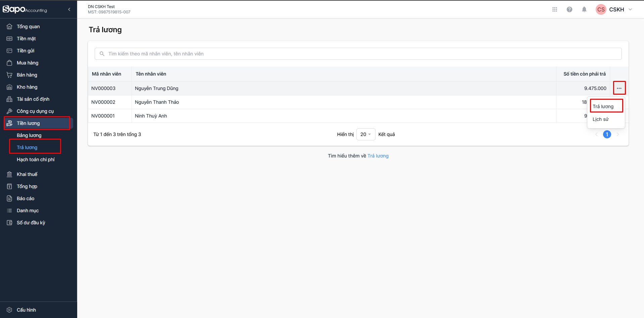Screen dimensions: 644x318
Task: Follow the Trả lương learn-more link
Action: pos(378,156)
